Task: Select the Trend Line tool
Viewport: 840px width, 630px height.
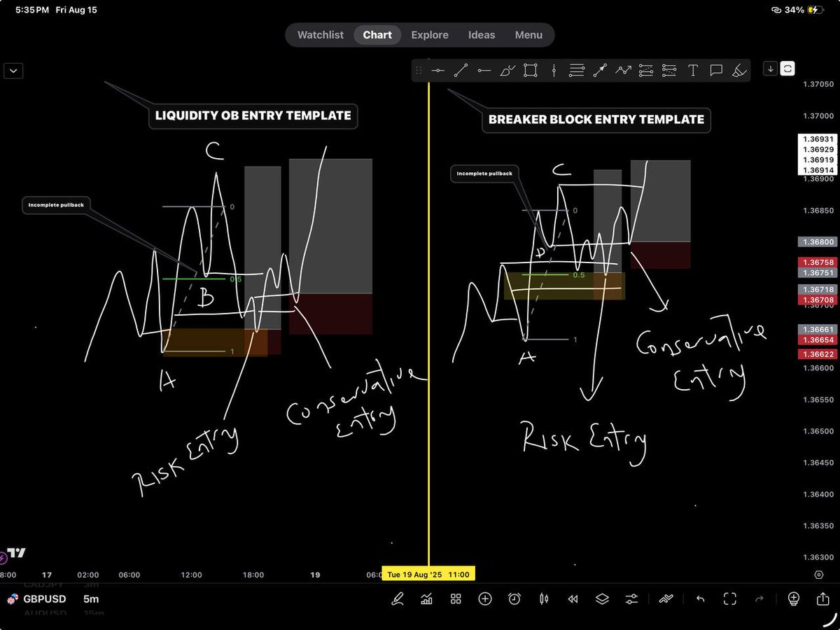Action: coord(461,70)
